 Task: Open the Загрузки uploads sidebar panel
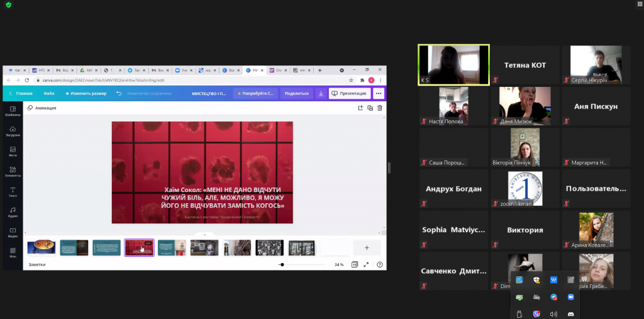click(13, 131)
